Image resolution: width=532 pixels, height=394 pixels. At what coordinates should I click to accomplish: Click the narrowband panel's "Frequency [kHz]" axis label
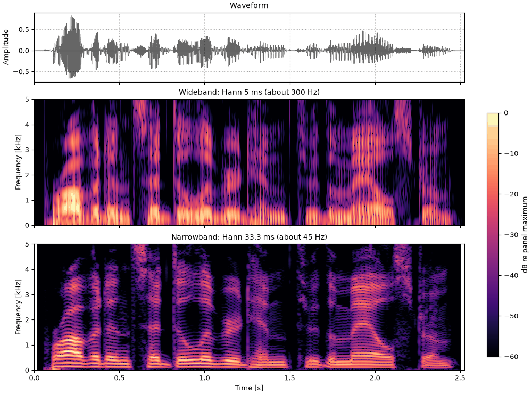[x=18, y=307]
